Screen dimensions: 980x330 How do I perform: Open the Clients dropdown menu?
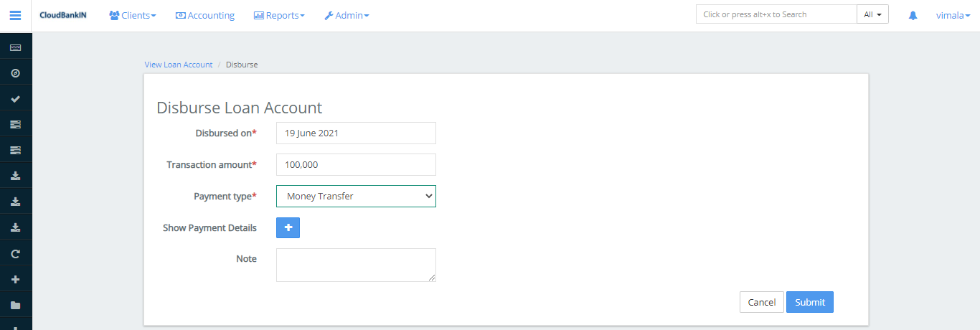(133, 15)
